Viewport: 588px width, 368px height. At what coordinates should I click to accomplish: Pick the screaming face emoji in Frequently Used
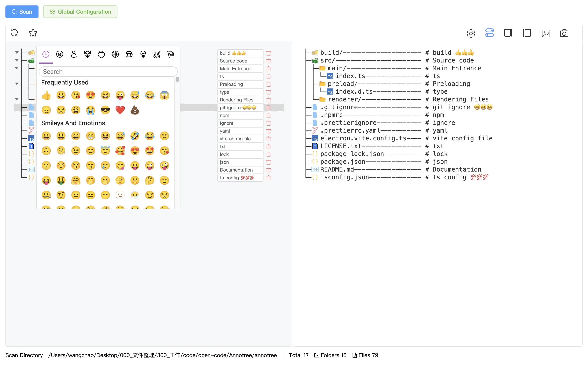(x=164, y=95)
